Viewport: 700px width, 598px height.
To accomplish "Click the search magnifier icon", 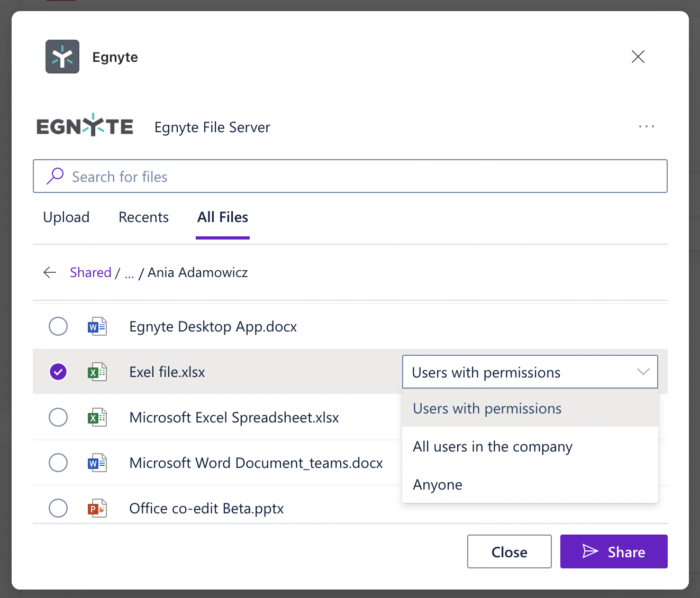I will click(55, 176).
